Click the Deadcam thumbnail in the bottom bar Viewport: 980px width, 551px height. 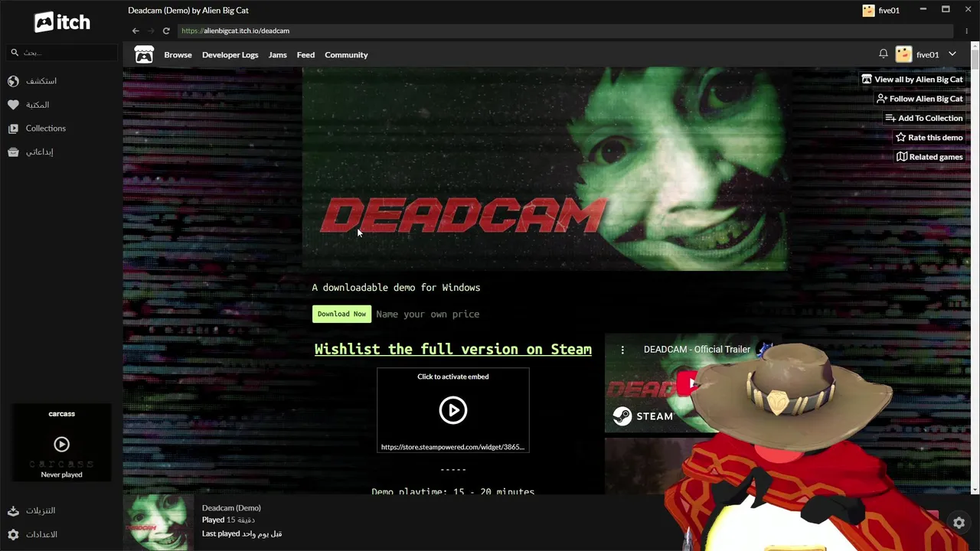coord(158,522)
